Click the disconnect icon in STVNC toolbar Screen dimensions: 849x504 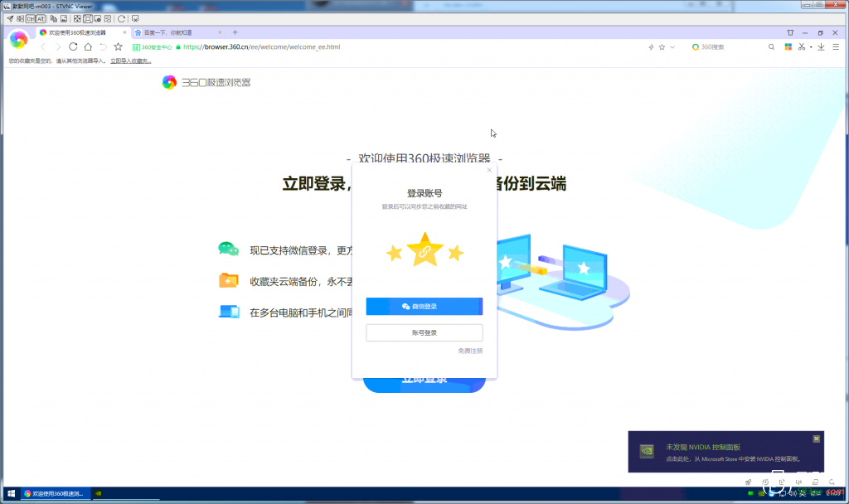coord(135,19)
